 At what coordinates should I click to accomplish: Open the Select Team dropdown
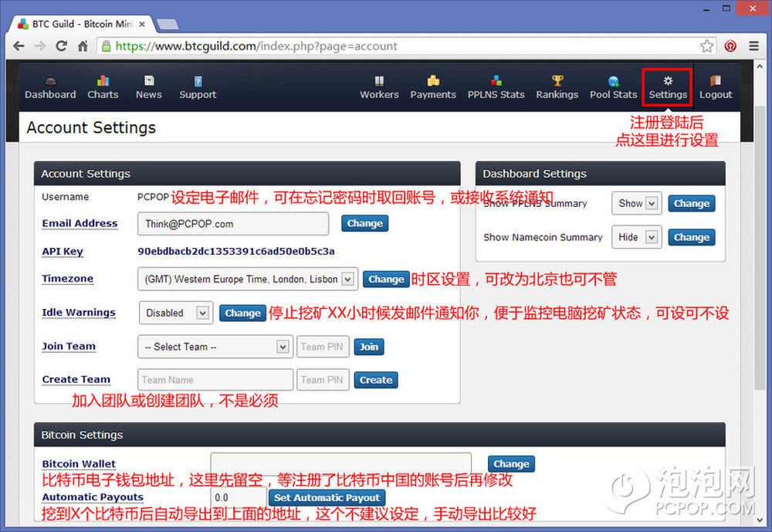[215, 347]
